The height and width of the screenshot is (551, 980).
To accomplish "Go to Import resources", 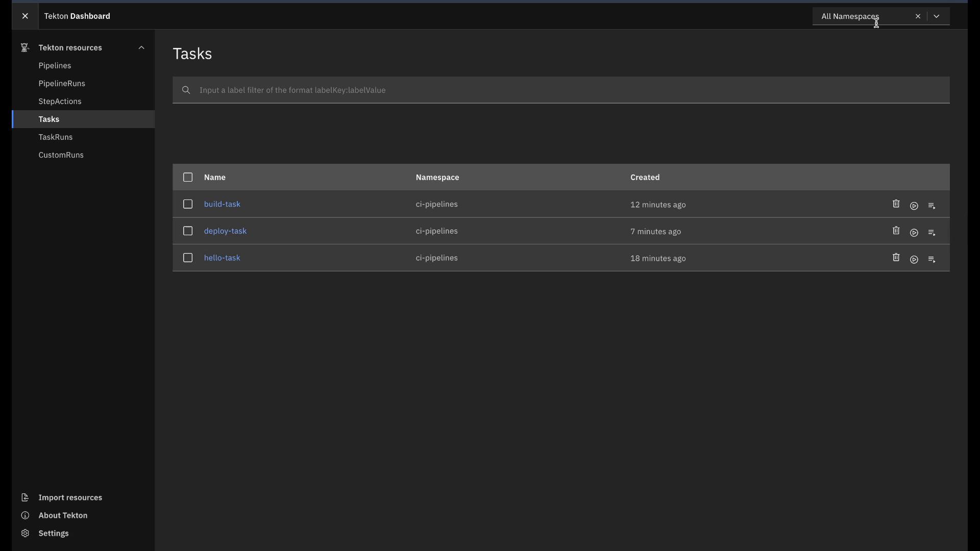I will [70, 497].
